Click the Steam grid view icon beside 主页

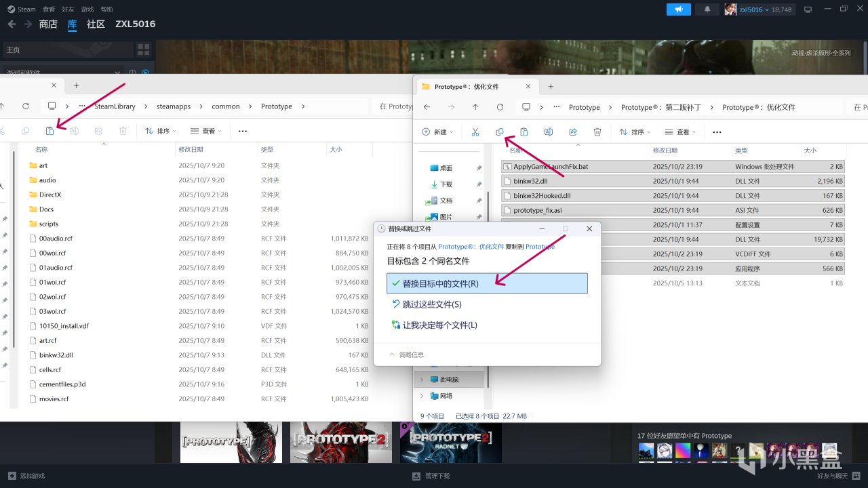coord(143,49)
